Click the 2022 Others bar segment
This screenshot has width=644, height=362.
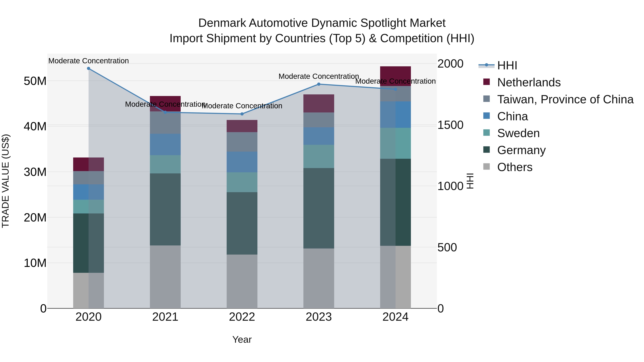242,281
